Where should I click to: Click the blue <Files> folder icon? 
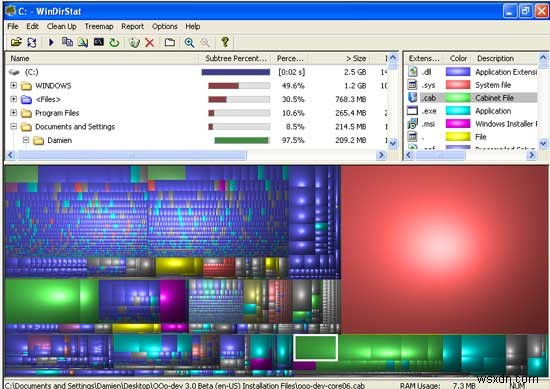pos(26,99)
